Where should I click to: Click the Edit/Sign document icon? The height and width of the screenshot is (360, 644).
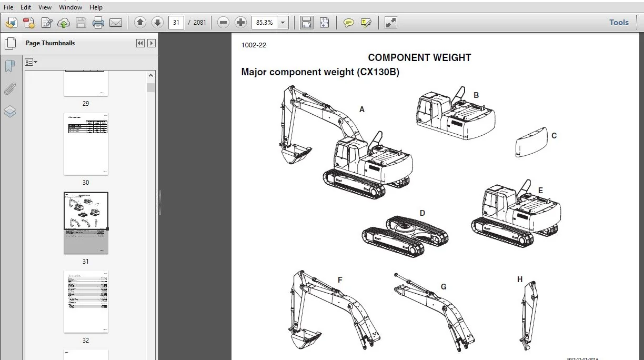(x=46, y=23)
